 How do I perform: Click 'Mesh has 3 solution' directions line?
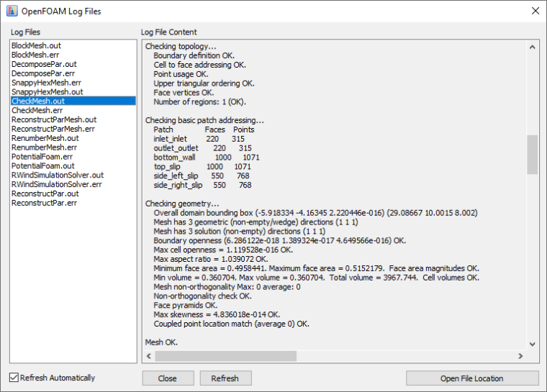pyautogui.click(x=239, y=231)
